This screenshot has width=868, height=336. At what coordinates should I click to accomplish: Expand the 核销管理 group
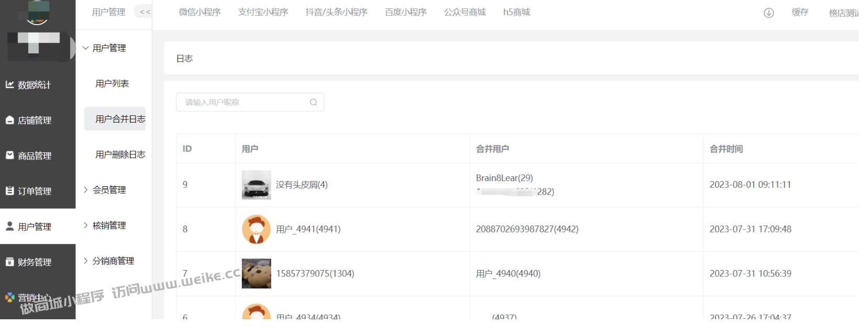tap(104, 226)
